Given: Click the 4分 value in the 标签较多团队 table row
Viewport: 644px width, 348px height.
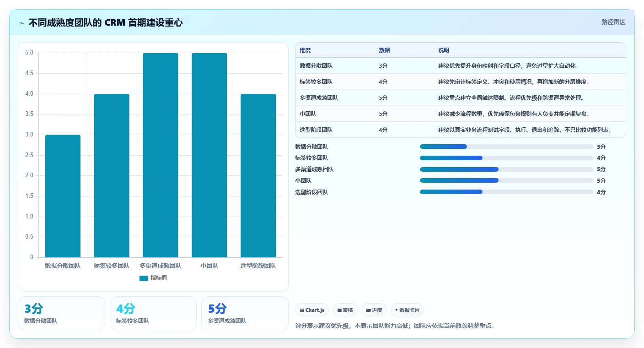Looking at the screenshot, I should (383, 82).
